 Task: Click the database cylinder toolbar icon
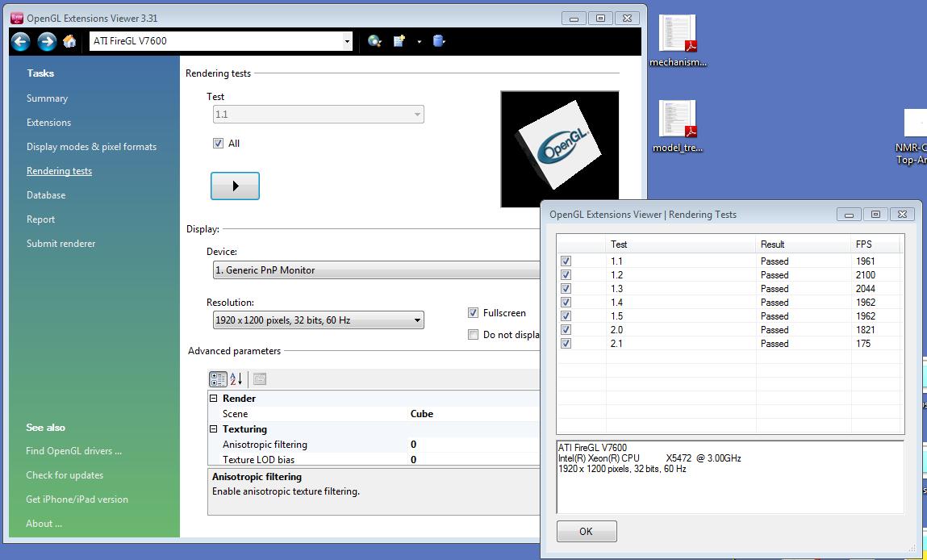click(439, 41)
